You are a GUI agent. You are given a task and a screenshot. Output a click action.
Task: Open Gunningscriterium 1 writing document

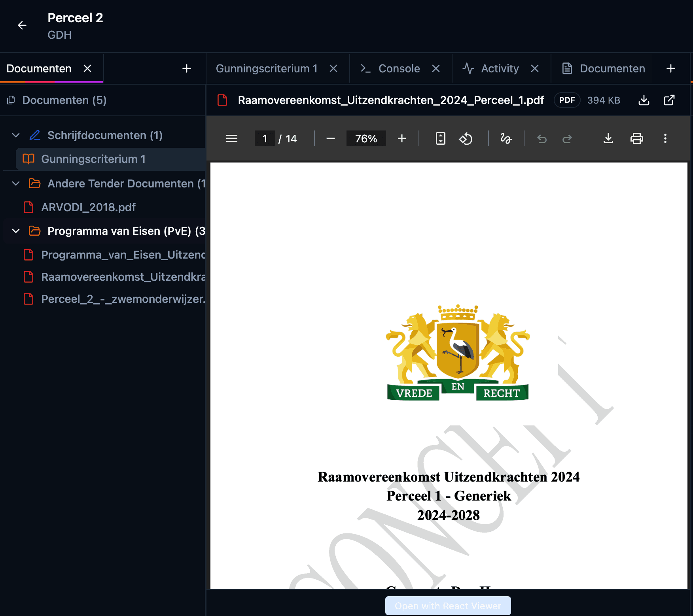coord(111,159)
